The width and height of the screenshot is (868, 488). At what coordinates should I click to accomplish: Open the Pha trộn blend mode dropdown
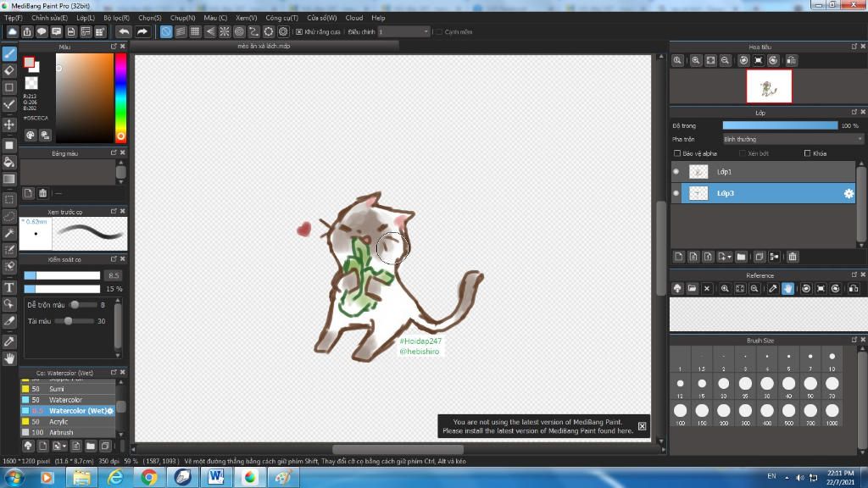[793, 140]
